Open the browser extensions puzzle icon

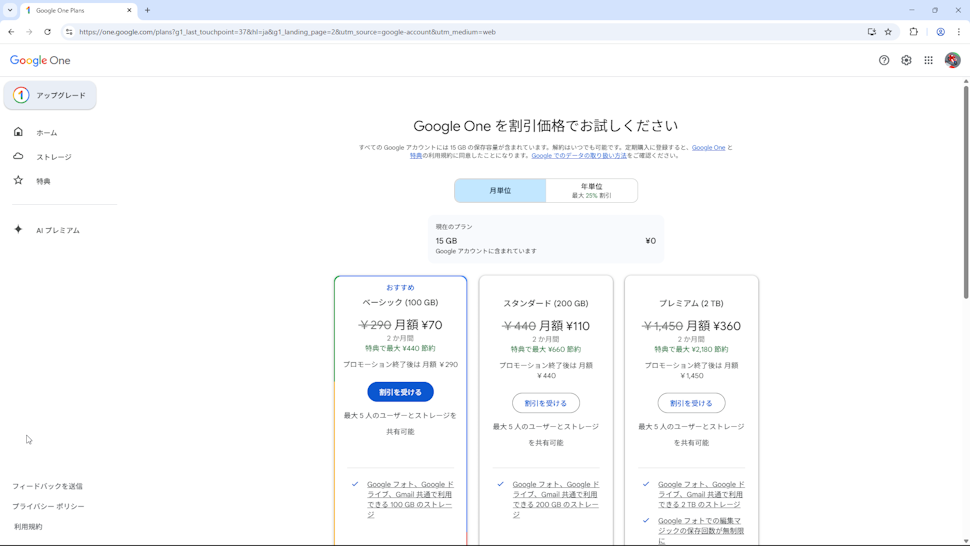coord(914,32)
